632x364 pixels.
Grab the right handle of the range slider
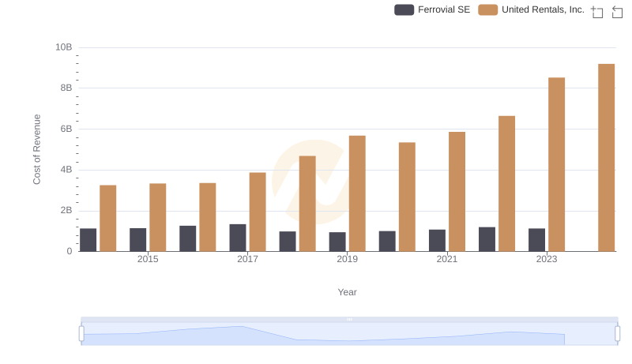point(617,334)
